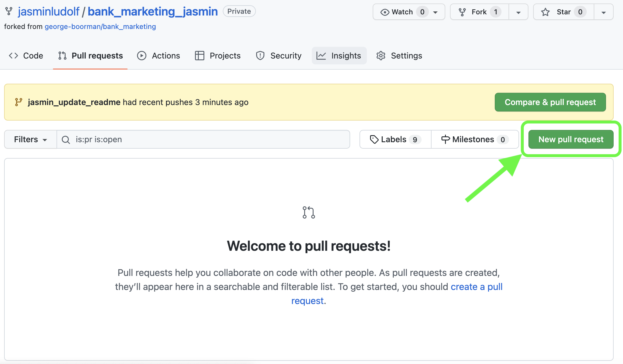Image resolution: width=623 pixels, height=364 pixels.
Task: Open the bank_marketing_jasmin repository link
Action: coord(153,11)
